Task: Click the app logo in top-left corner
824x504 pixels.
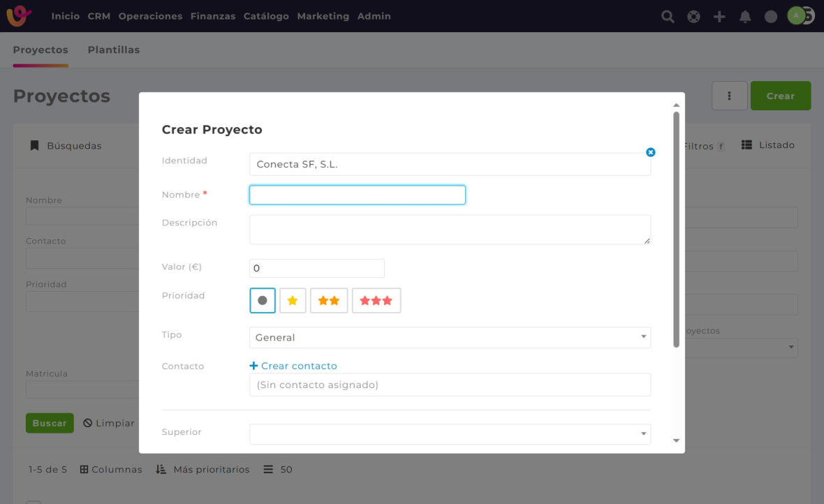Action: [x=19, y=16]
